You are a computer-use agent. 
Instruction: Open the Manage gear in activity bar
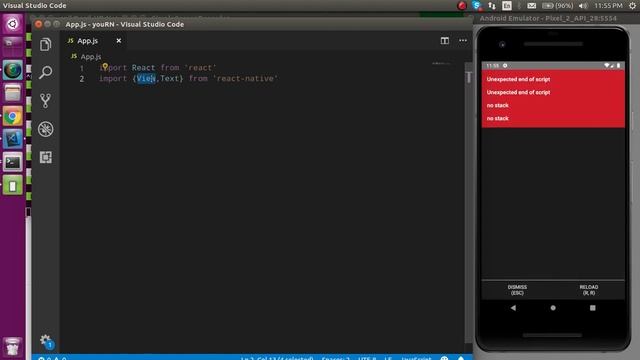(x=46, y=341)
